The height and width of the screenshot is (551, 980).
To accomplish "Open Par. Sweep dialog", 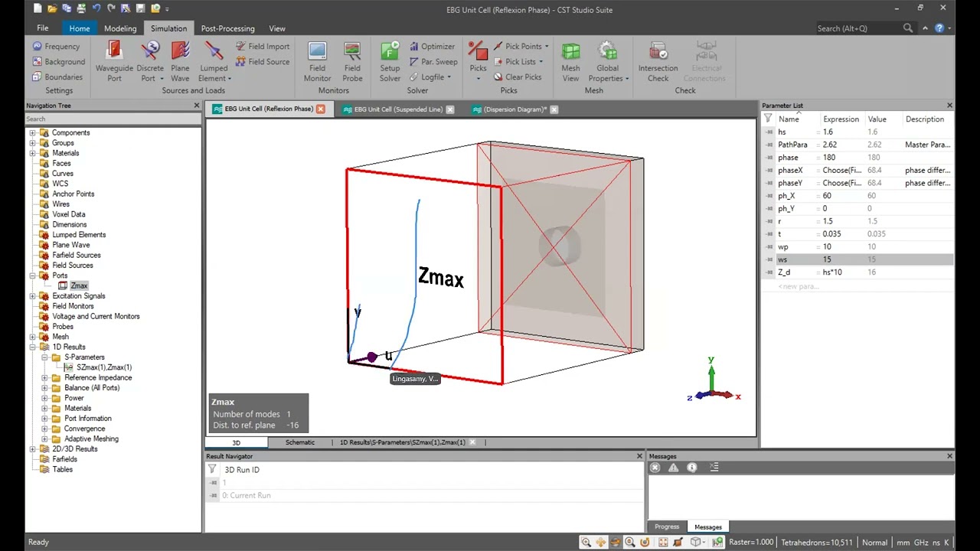I will click(433, 61).
